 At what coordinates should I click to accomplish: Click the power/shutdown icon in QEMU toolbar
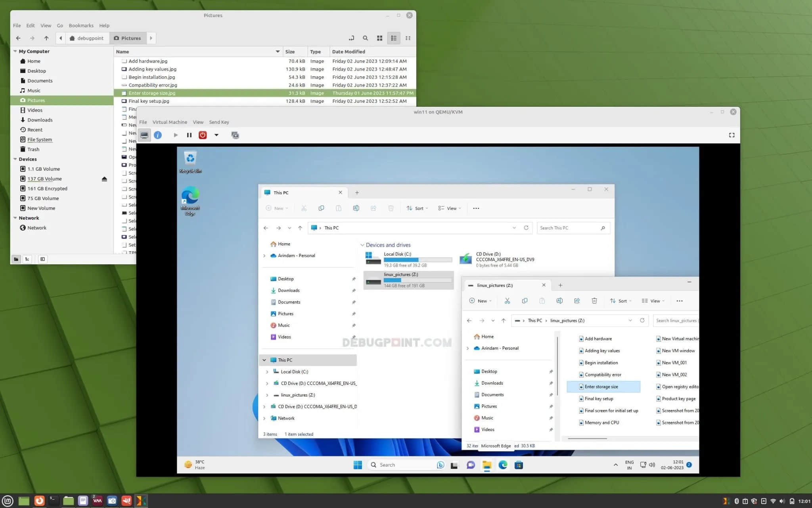coord(203,135)
